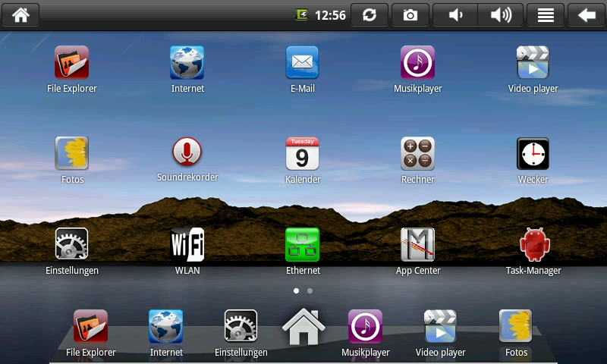Go home via top bar home button

click(20, 15)
